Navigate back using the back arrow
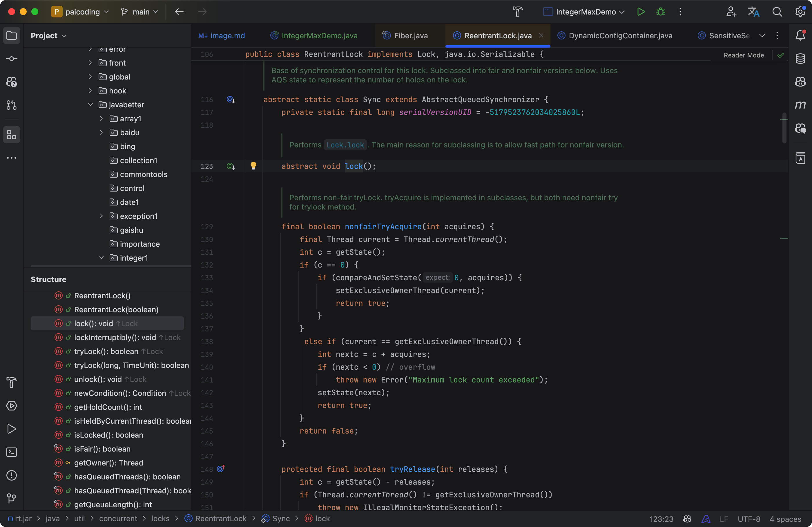812x527 pixels. coord(179,11)
